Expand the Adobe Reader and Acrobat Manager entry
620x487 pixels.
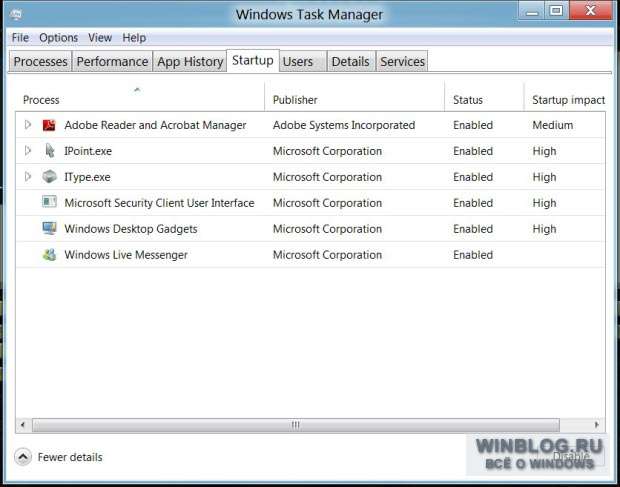tap(28, 125)
